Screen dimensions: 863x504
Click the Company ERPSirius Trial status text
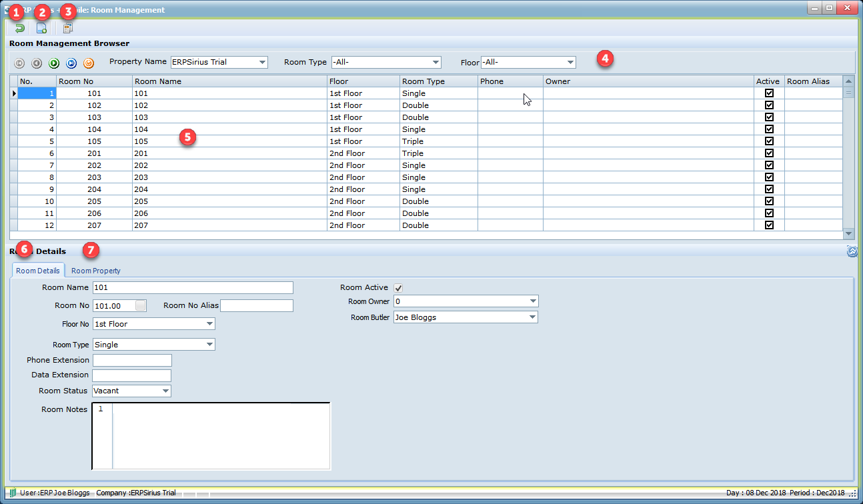pos(136,493)
